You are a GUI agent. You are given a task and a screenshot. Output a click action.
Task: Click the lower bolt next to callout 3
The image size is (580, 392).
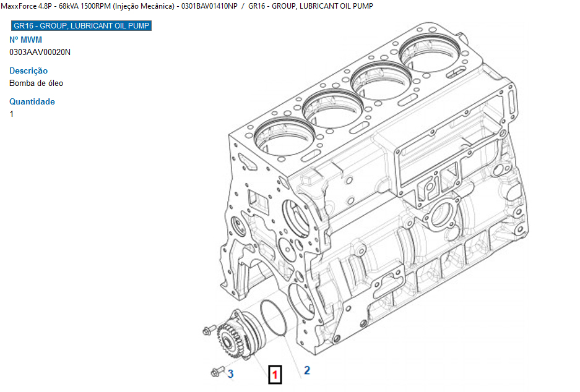(x=216, y=372)
